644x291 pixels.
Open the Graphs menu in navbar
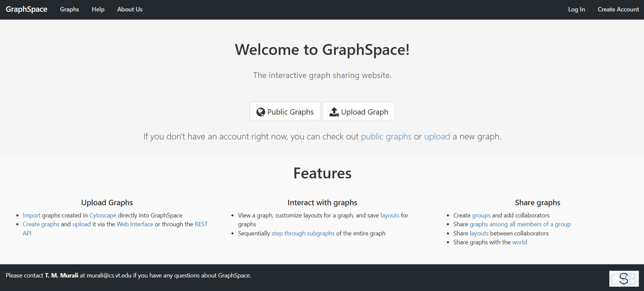(69, 9)
